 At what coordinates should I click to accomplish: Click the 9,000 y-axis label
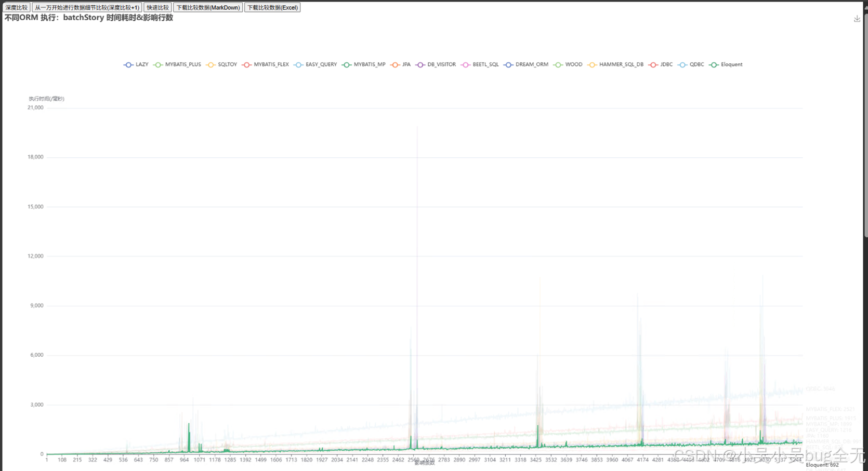pos(37,306)
